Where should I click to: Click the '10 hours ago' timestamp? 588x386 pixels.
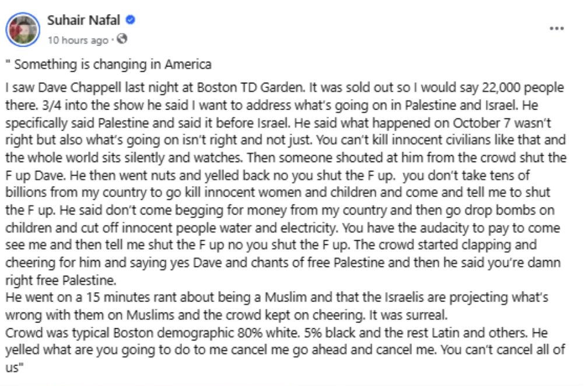coord(78,40)
